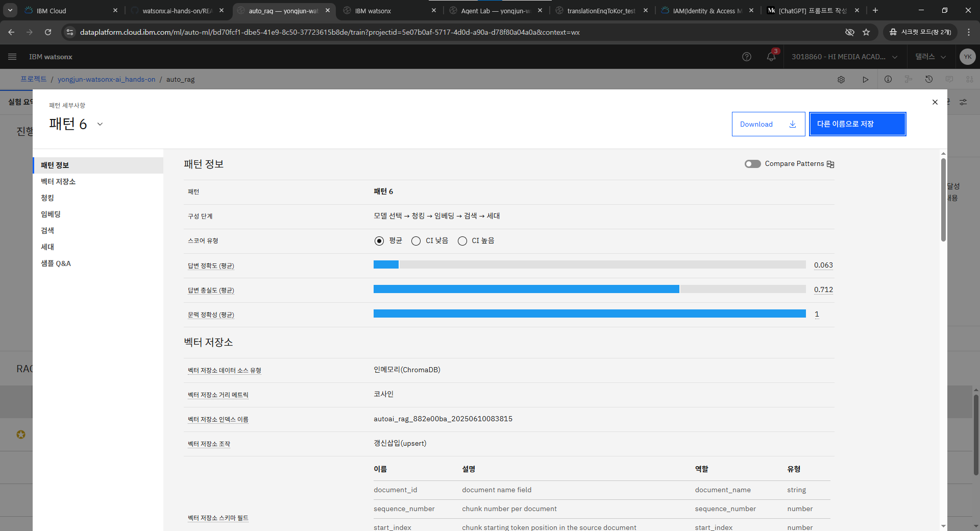Select the 평균 score type radio button

point(379,241)
